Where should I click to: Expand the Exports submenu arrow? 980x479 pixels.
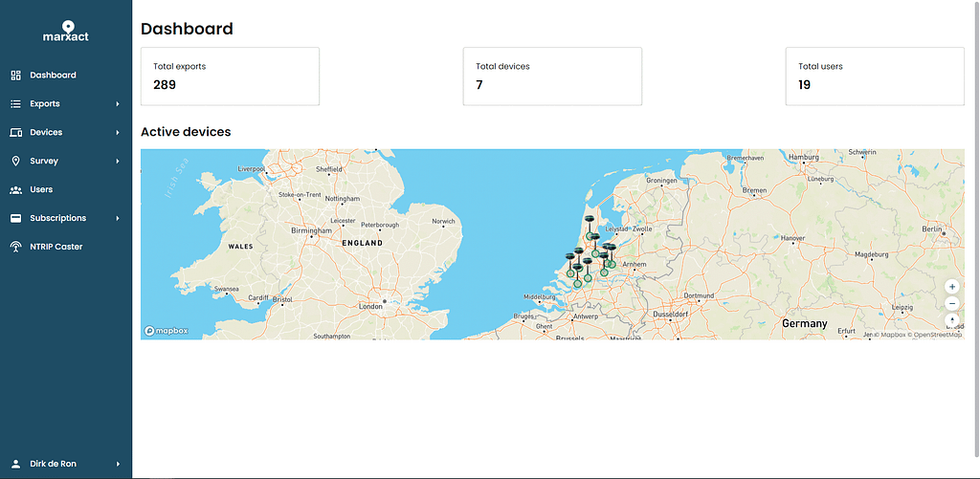tap(118, 103)
